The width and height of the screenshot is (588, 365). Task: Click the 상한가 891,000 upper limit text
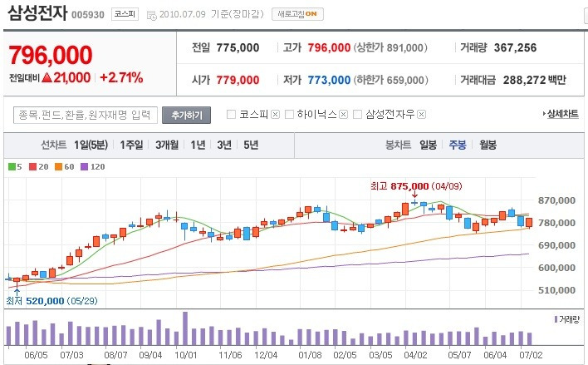[x=390, y=47]
